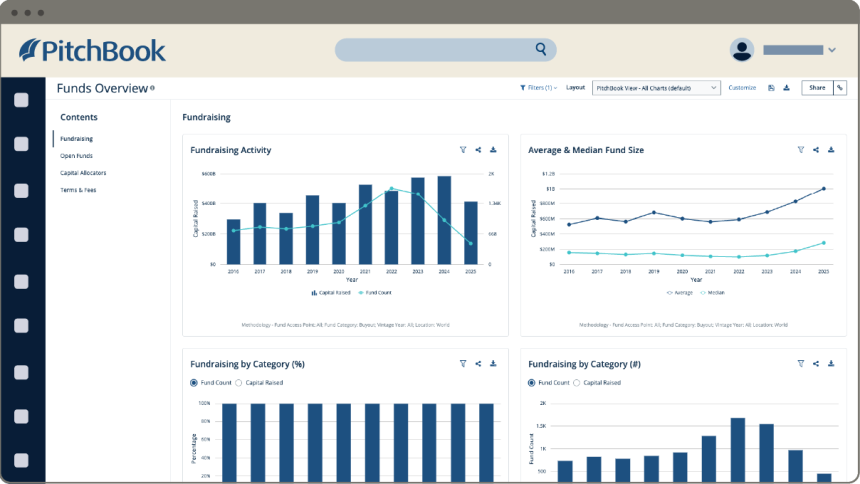Expand the account menu chevron
The width and height of the screenshot is (860, 484).
coord(832,50)
